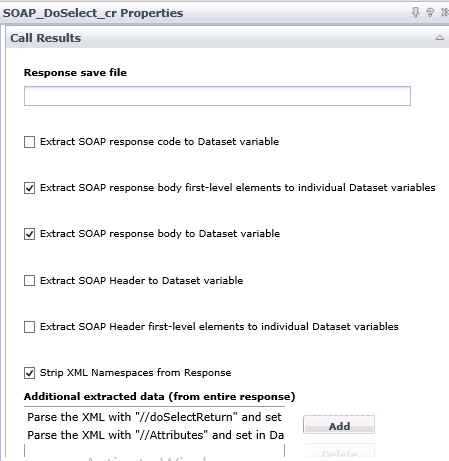Click into the Response save file field
This screenshot has width=449, height=461.
tap(217, 96)
